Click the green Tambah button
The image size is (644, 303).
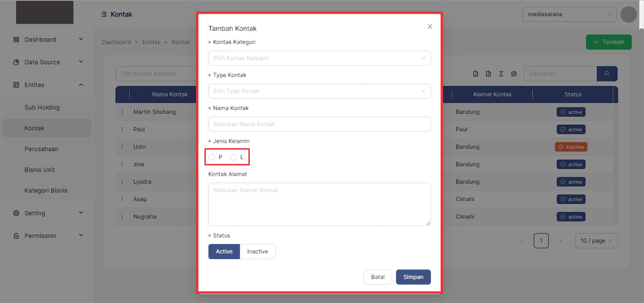(609, 42)
